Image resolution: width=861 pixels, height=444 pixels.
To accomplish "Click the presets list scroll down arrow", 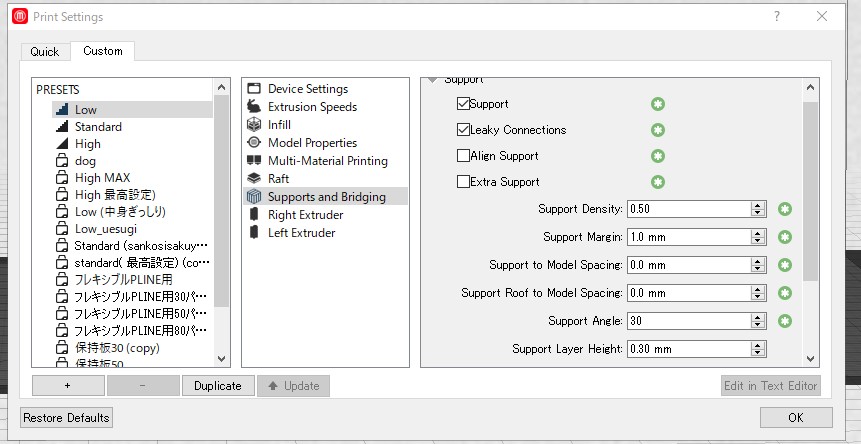I will tap(221, 359).
